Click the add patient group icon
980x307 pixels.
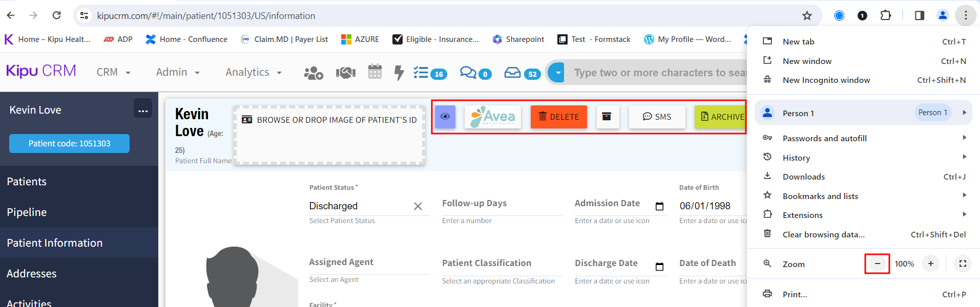[x=313, y=73]
